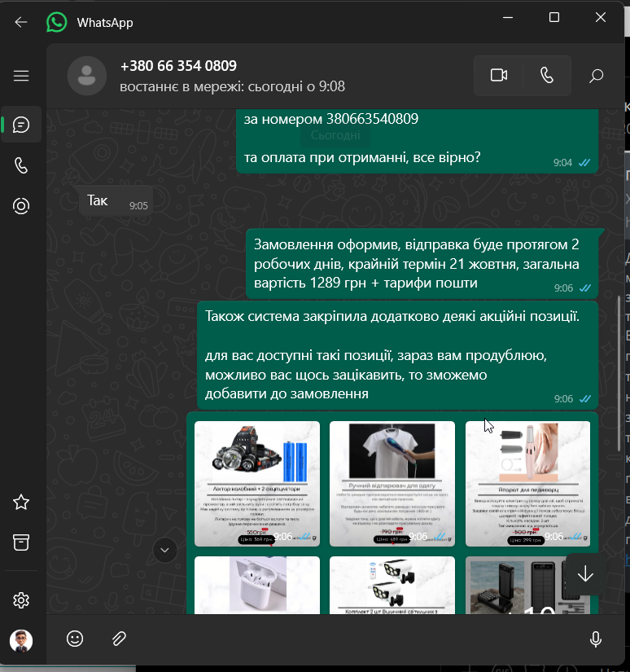Click the back arrow in title bar
The image size is (630, 672).
[20, 22]
